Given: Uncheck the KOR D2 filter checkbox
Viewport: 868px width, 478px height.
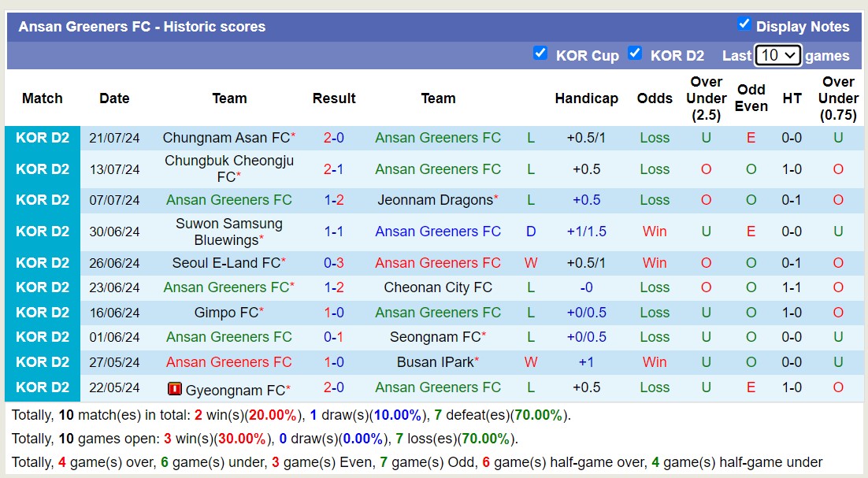Looking at the screenshot, I should point(635,53).
